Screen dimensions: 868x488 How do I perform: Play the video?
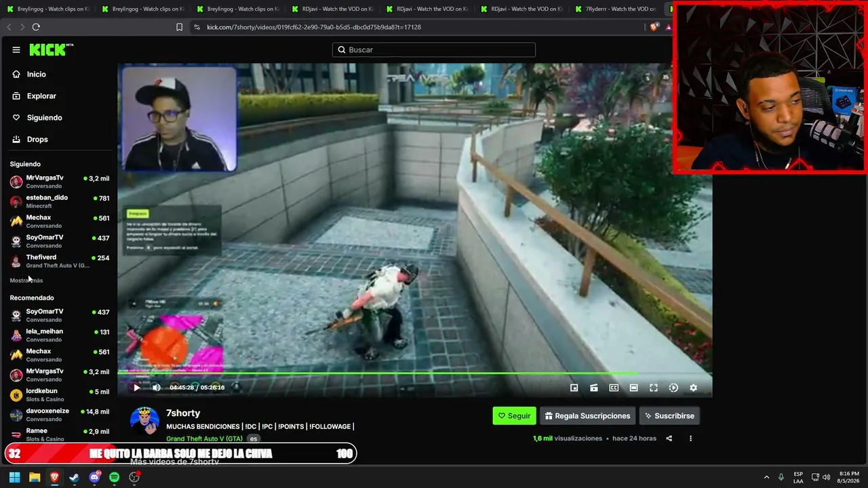point(136,388)
